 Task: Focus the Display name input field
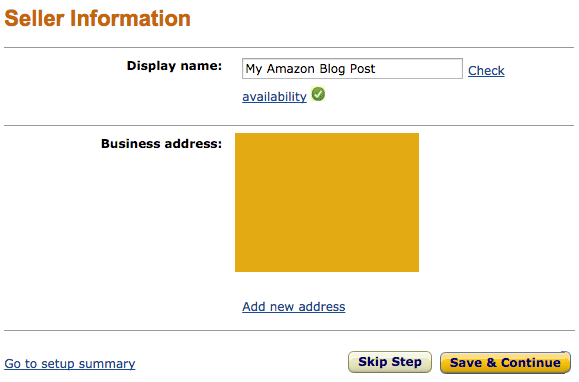coord(352,69)
